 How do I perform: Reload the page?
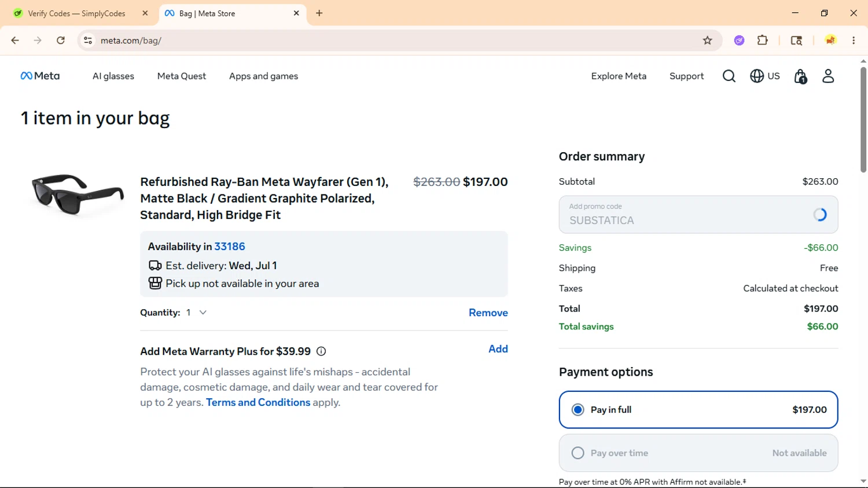61,40
